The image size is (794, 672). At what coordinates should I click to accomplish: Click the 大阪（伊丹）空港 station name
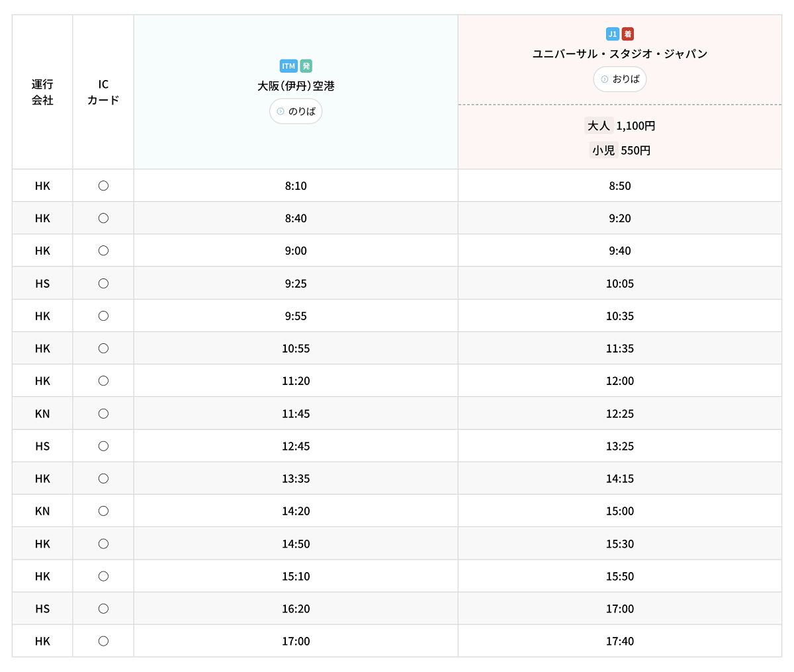pyautogui.click(x=295, y=86)
